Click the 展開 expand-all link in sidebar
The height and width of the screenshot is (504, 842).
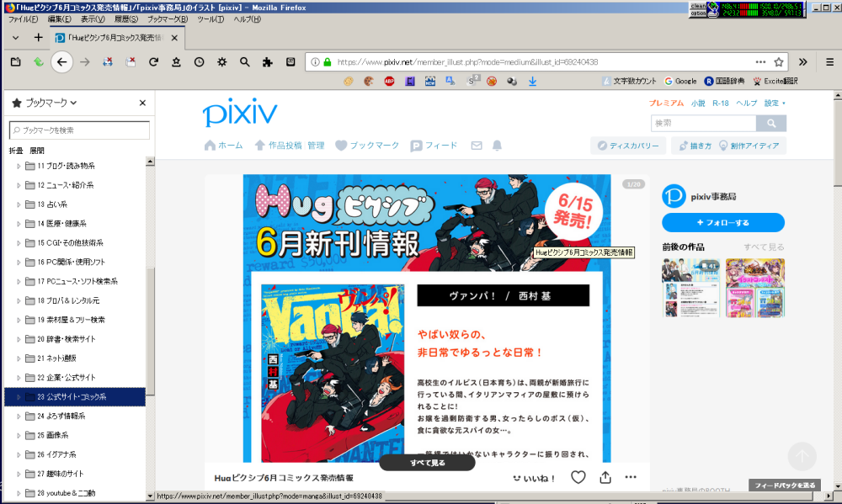[36, 151]
